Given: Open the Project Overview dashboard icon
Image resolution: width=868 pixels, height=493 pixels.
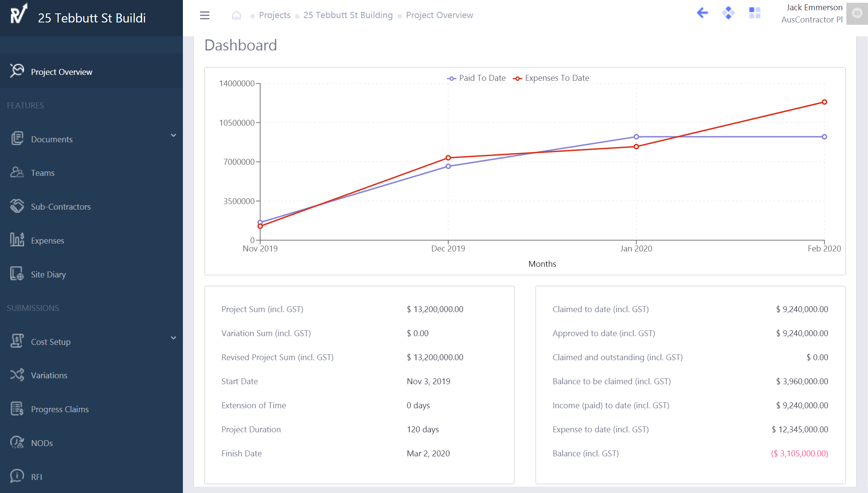Looking at the screenshot, I should pos(17,71).
